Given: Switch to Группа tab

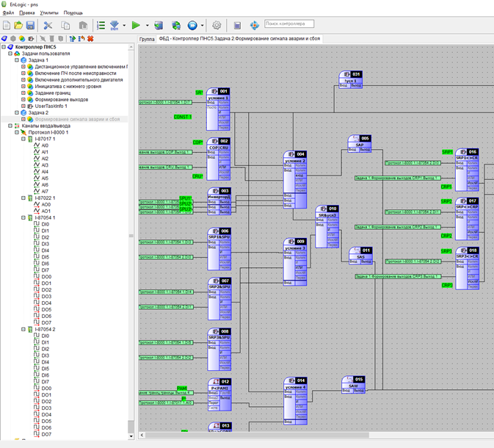Looking at the screenshot, I should 147,39.
